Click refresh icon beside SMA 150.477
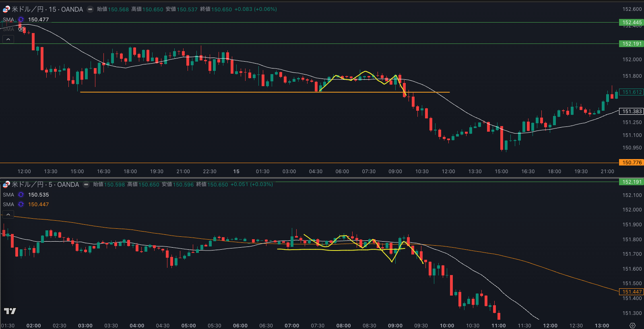 point(21,19)
